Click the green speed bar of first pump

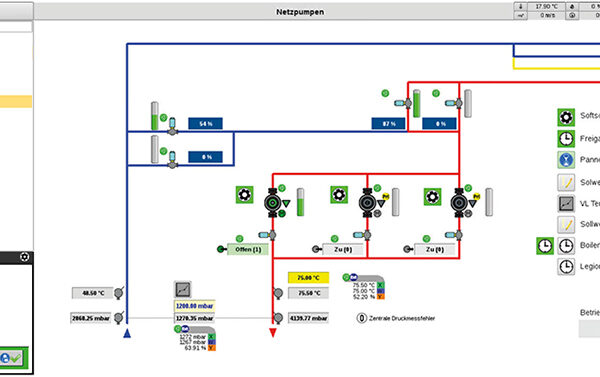tap(301, 202)
